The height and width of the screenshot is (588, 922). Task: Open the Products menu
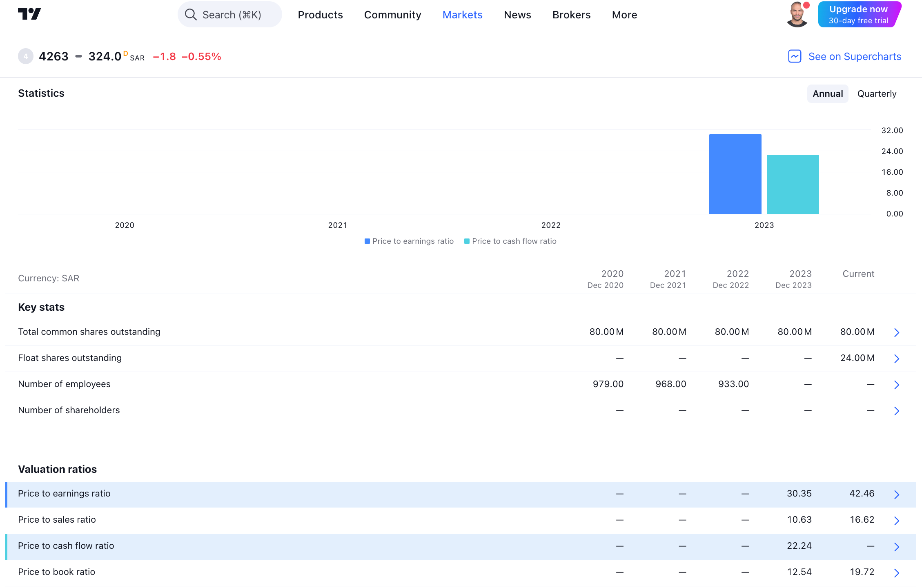tap(320, 15)
